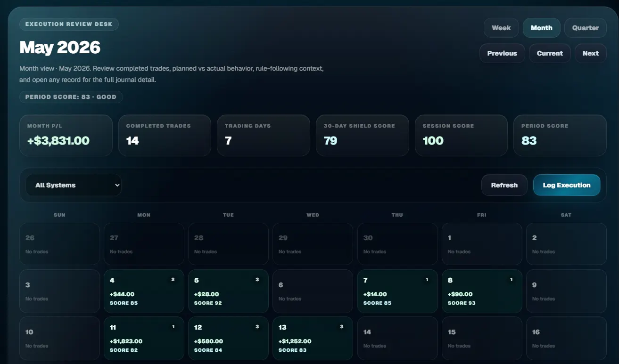The image size is (619, 364).
Task: Open the All Systems dropdown
Action: click(x=73, y=185)
